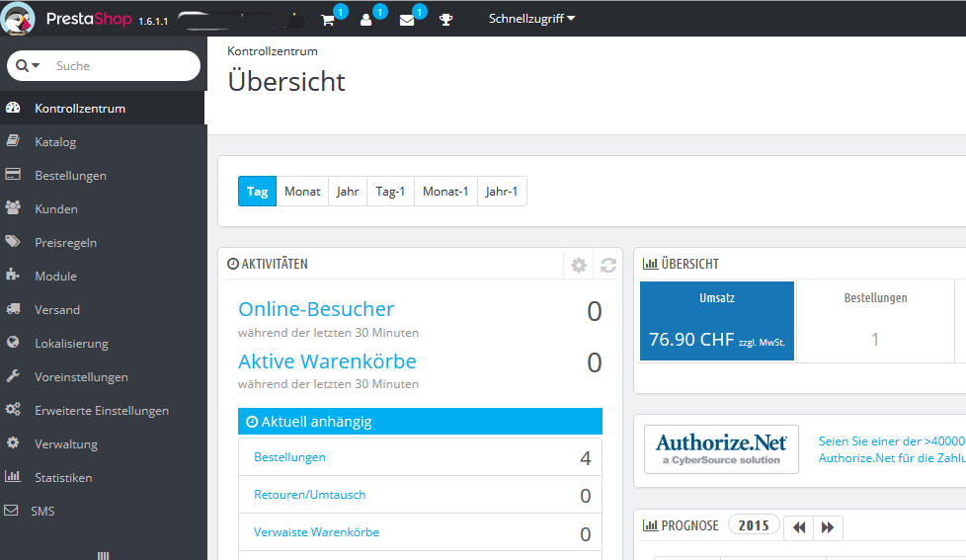The width and height of the screenshot is (966, 560).
Task: Open Katalog in the sidebar
Action: click(55, 142)
